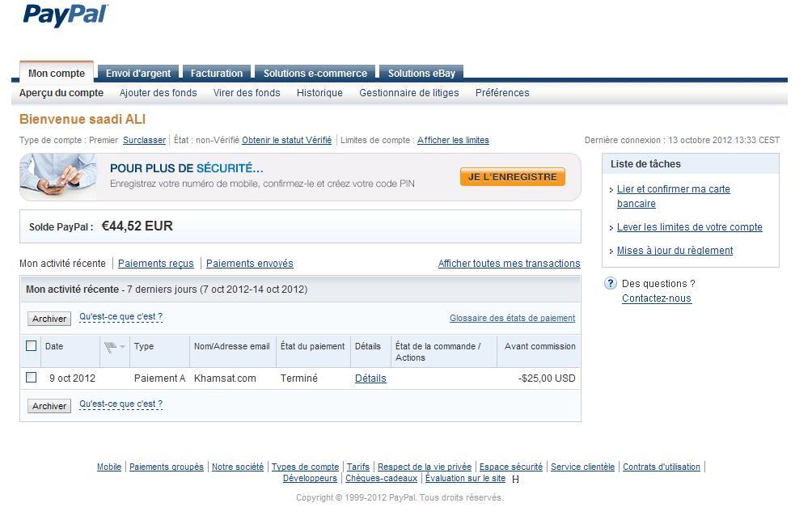Select Aperçu du compte submenu
The width and height of the screenshot is (812, 520).
click(x=61, y=93)
